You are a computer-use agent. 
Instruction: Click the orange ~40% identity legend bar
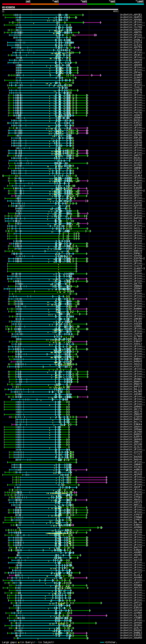(45, 4)
